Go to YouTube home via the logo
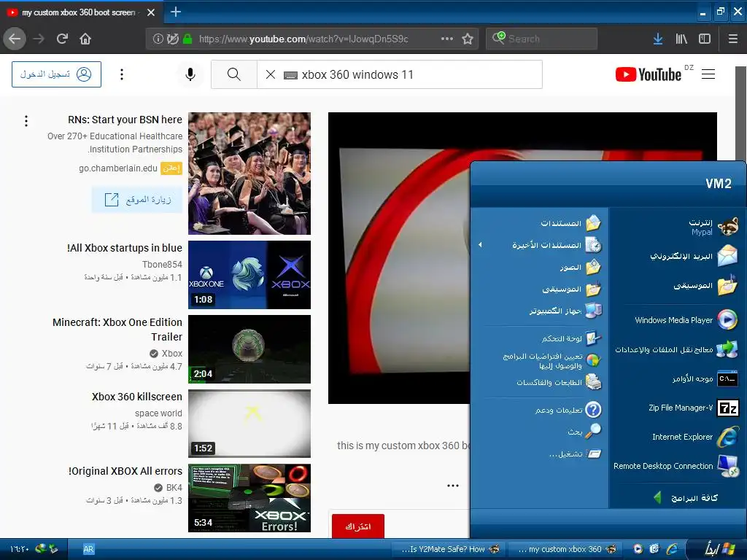747x560 pixels. point(649,75)
